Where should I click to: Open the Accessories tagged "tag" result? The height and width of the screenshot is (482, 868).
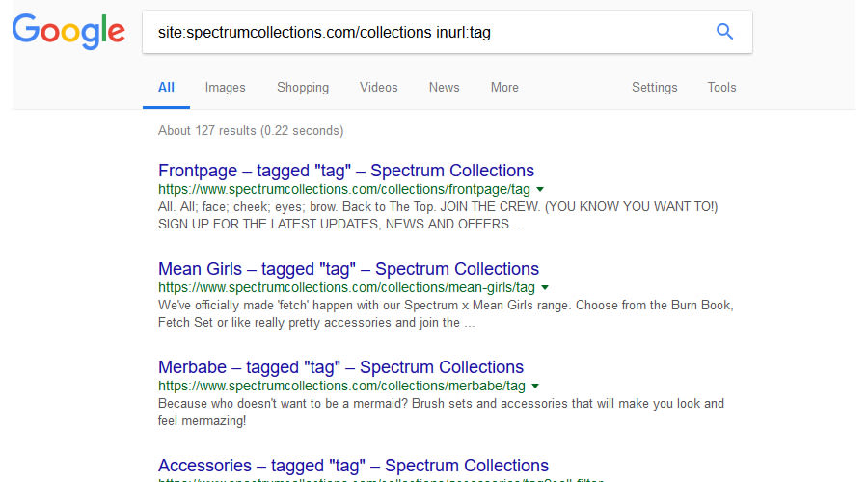[353, 466]
